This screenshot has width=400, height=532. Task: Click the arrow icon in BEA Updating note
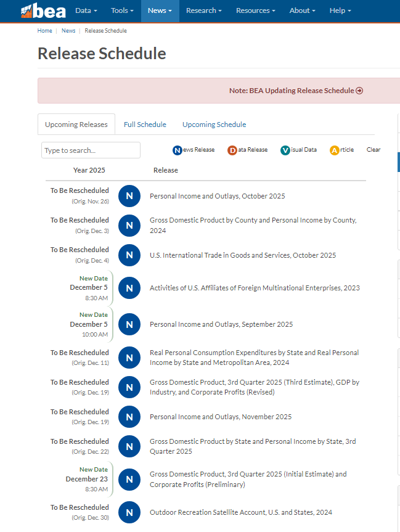coord(359,91)
